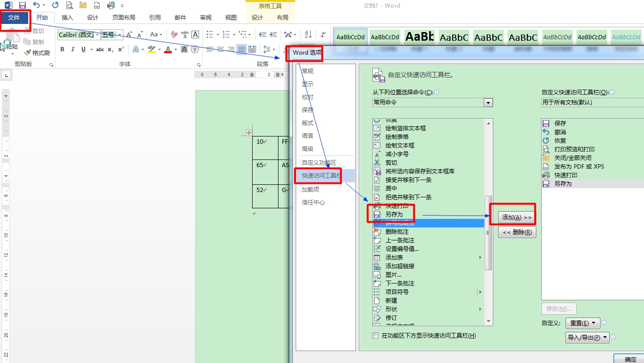Open the 布局 tab under 表格工具
Screen dimensions: 644x363
283,18
